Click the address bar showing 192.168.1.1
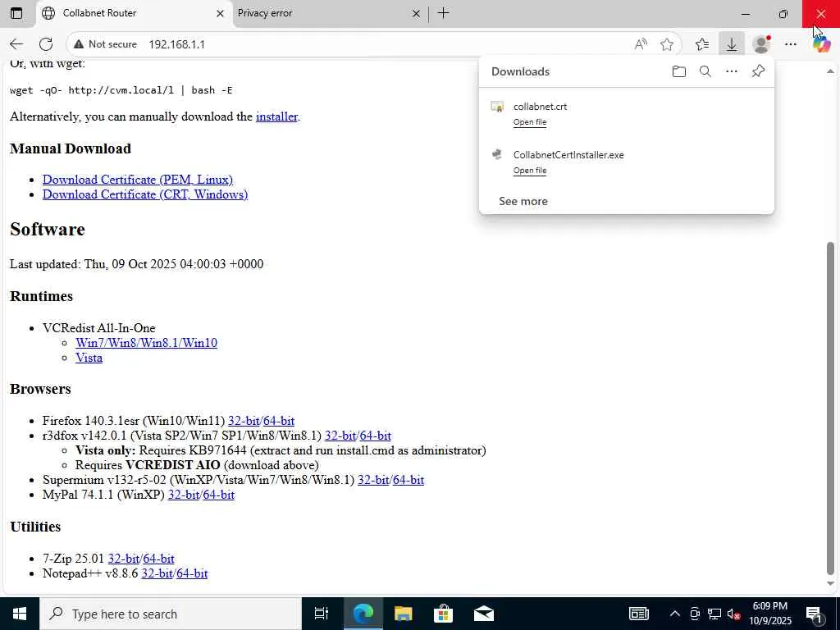The height and width of the screenshot is (630, 840). 375,44
